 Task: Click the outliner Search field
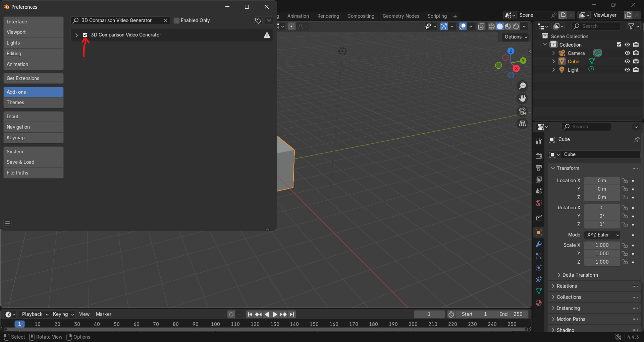596,26
